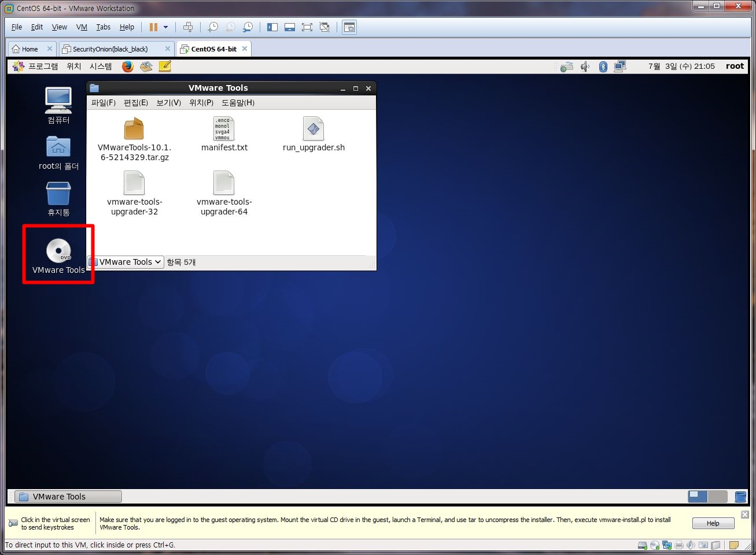Image resolution: width=756 pixels, height=555 pixels.
Task: Expand the VMware Tools location dropdown
Action: (126, 262)
